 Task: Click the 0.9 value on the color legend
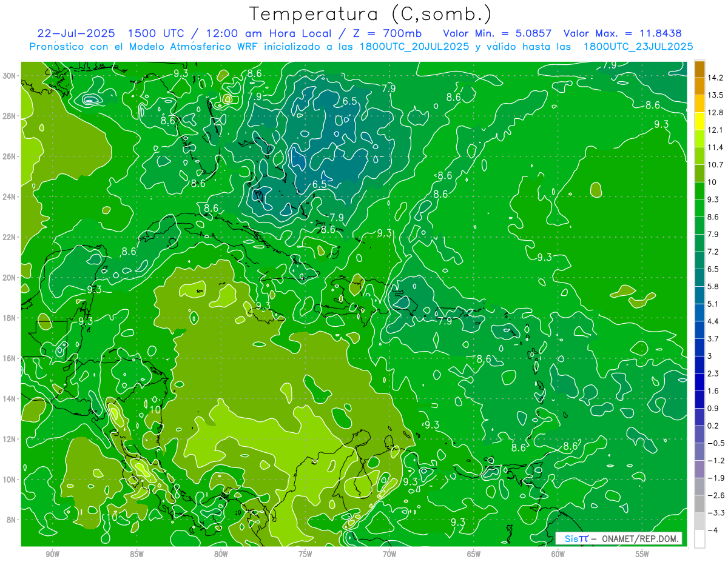pos(713,408)
